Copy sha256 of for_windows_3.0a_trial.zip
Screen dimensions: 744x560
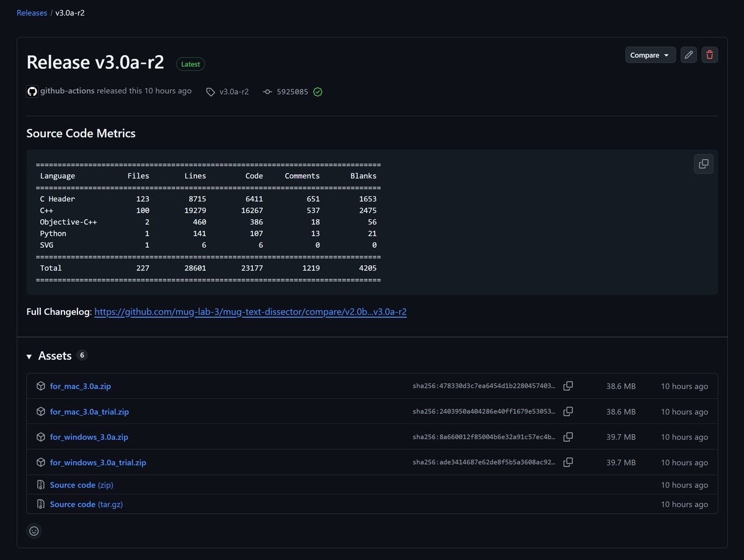click(x=568, y=462)
